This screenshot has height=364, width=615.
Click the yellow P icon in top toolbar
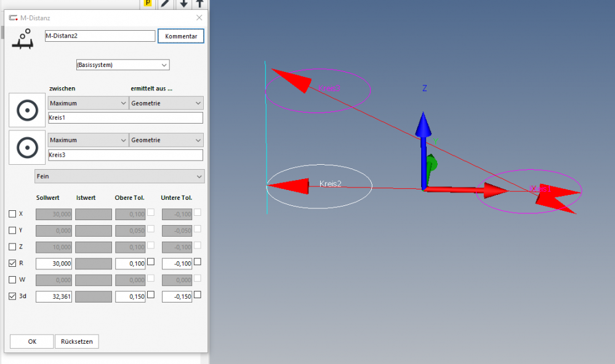pos(148,4)
